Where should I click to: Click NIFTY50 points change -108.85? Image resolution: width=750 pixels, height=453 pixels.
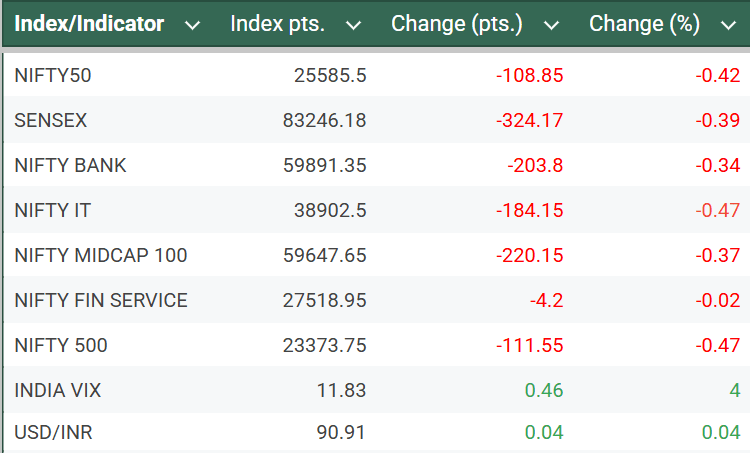click(x=529, y=75)
